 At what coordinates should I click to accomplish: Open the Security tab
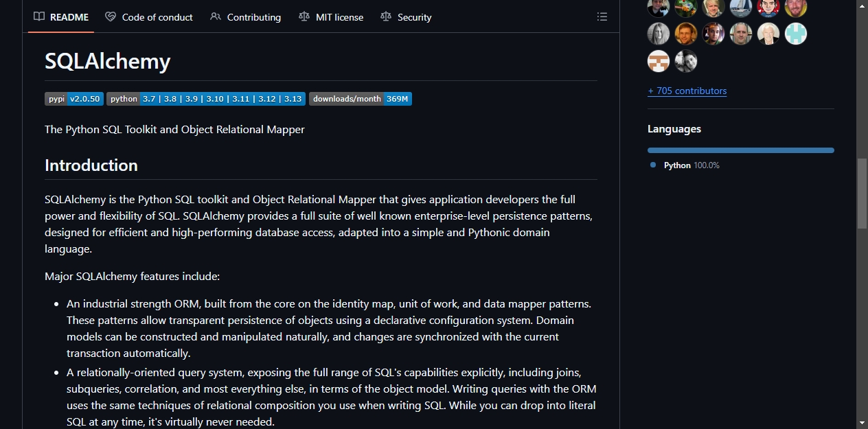coord(407,17)
